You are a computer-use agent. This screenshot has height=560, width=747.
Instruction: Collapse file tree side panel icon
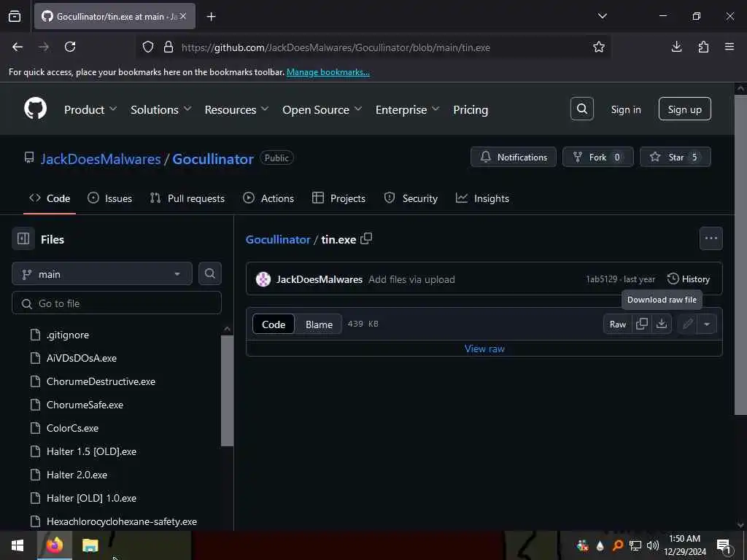coord(23,238)
